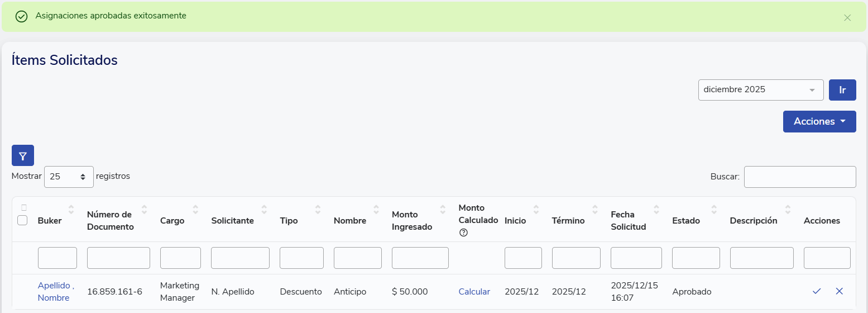868x313 pixels.
Task: Focus the Estado column filter input
Action: tap(696, 258)
